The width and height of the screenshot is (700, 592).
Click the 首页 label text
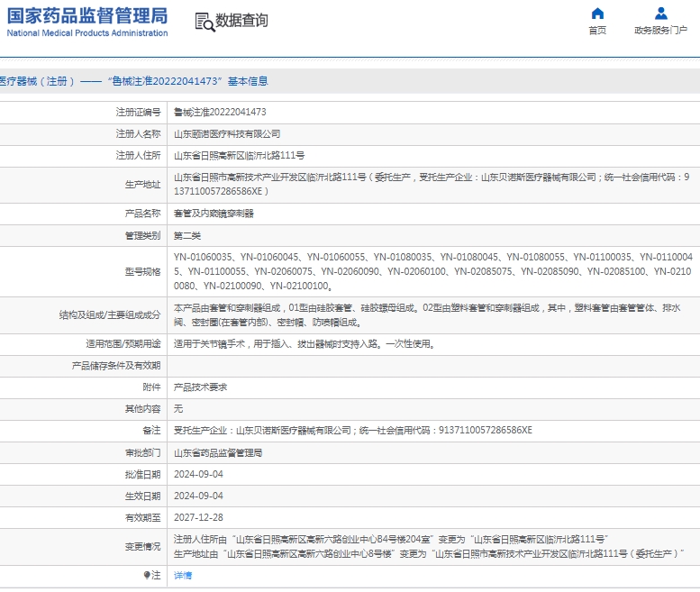click(597, 31)
